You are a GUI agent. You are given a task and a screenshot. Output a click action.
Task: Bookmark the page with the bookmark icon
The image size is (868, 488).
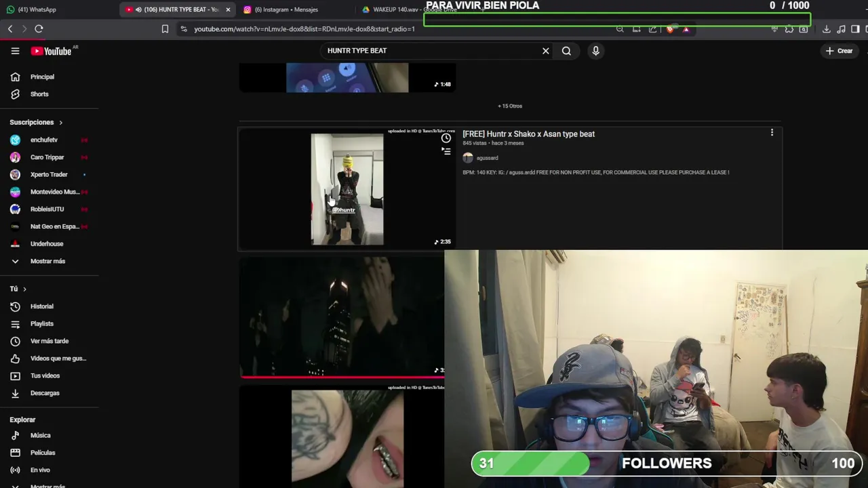point(165,29)
